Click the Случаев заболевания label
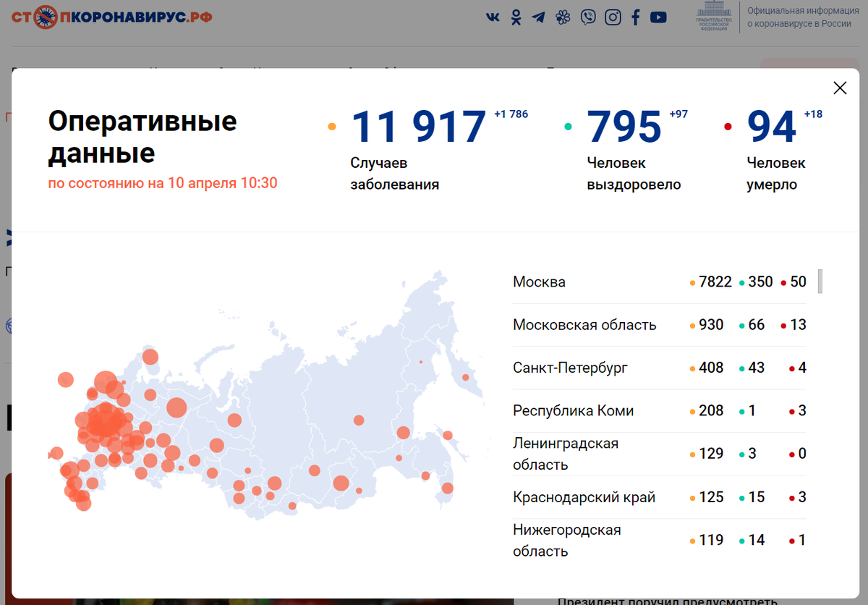 [395, 174]
